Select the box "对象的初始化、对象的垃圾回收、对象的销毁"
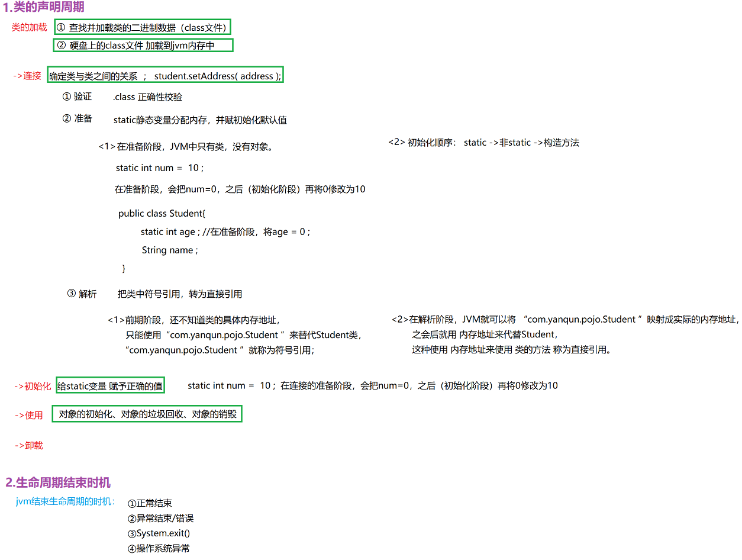Image resolution: width=742 pixels, height=560 pixels. point(148,414)
